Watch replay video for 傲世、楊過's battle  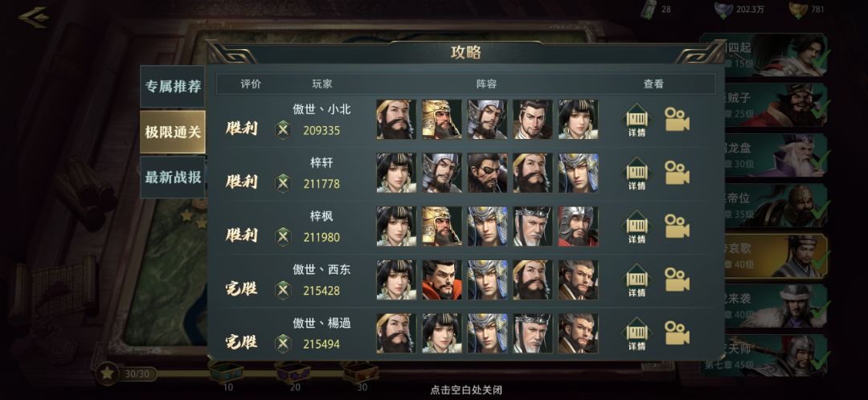(677, 333)
